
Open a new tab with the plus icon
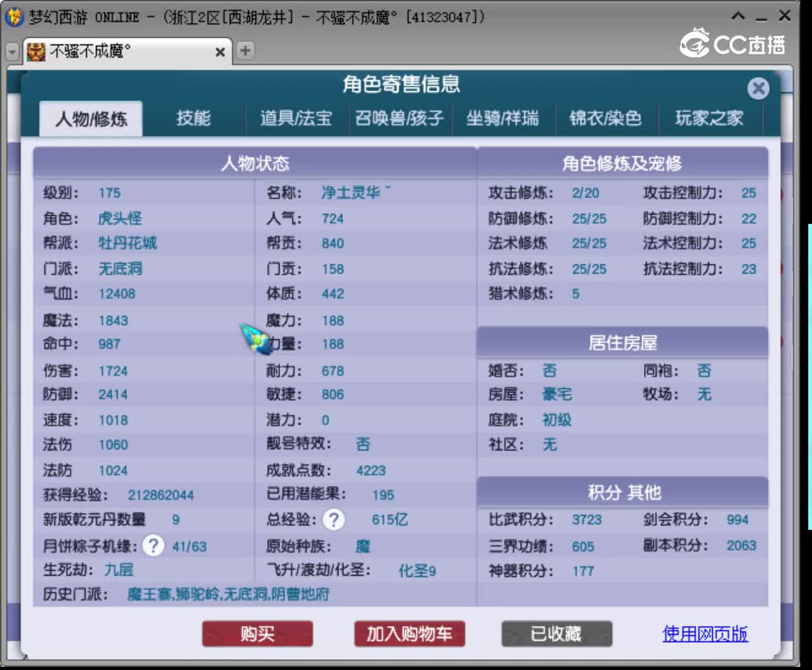245,51
